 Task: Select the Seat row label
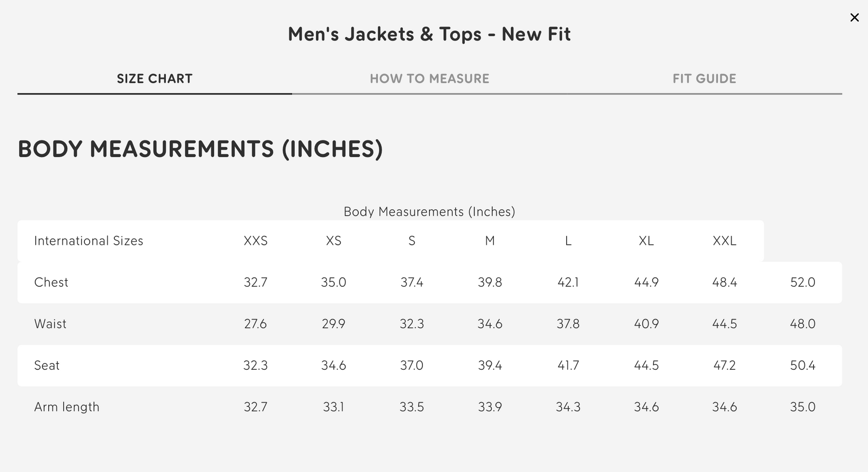click(47, 365)
